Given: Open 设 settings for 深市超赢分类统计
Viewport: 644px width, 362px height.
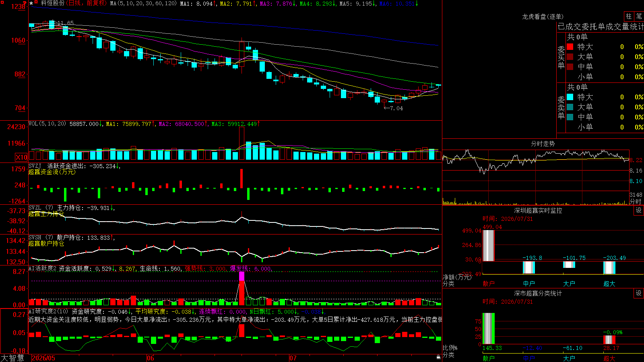Looking at the screenshot, I should click(x=639, y=293).
